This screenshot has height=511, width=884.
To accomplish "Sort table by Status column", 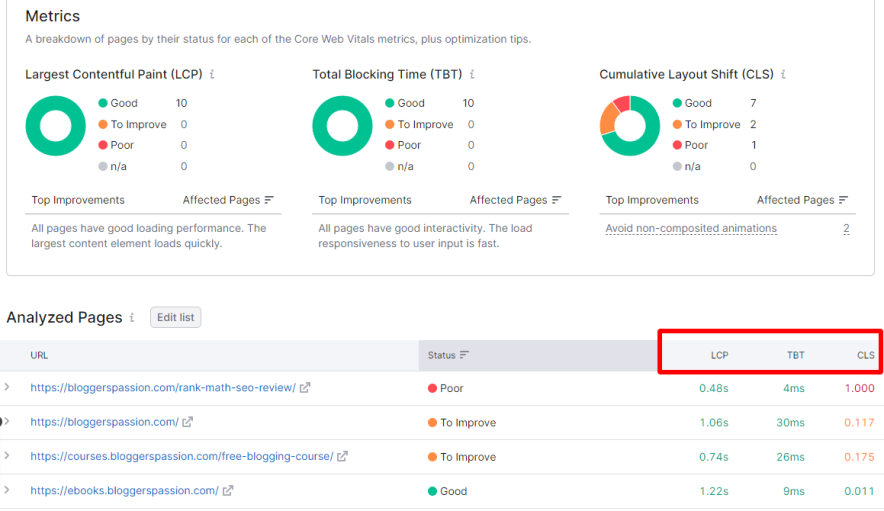I will [448, 355].
